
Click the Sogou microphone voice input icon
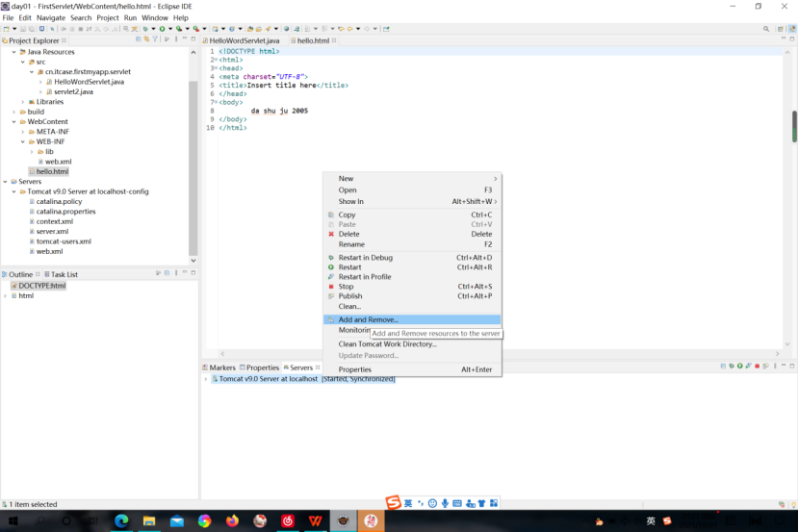(x=445, y=503)
